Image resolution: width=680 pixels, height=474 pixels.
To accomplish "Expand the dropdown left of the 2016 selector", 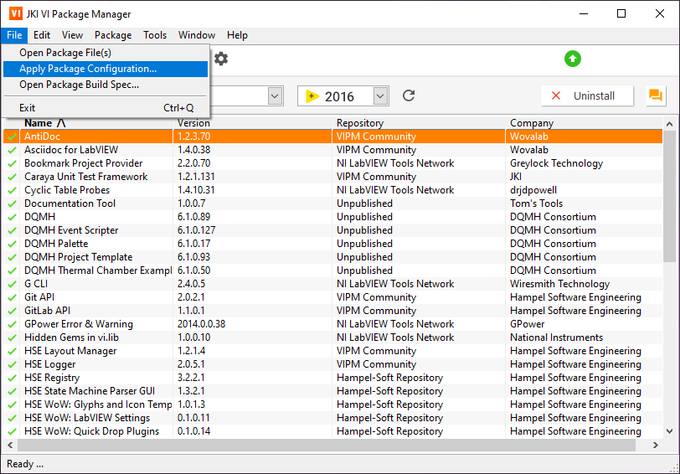I will pos(275,96).
